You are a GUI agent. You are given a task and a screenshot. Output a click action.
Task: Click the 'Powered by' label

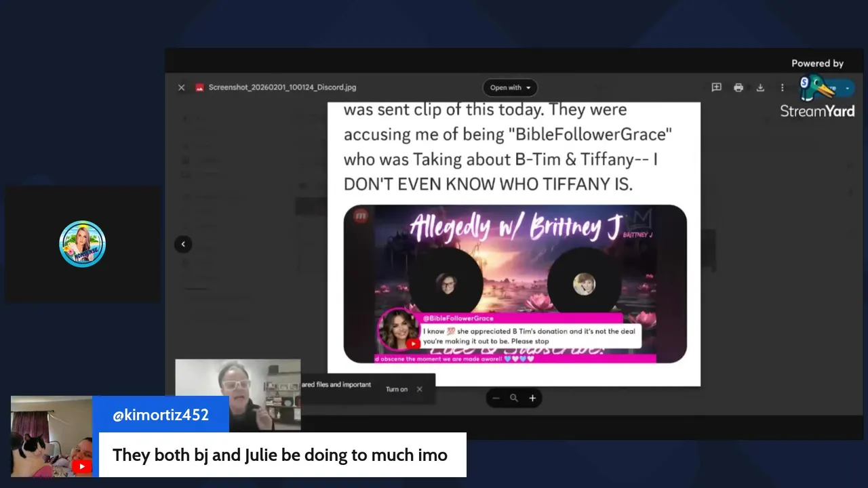coord(817,63)
